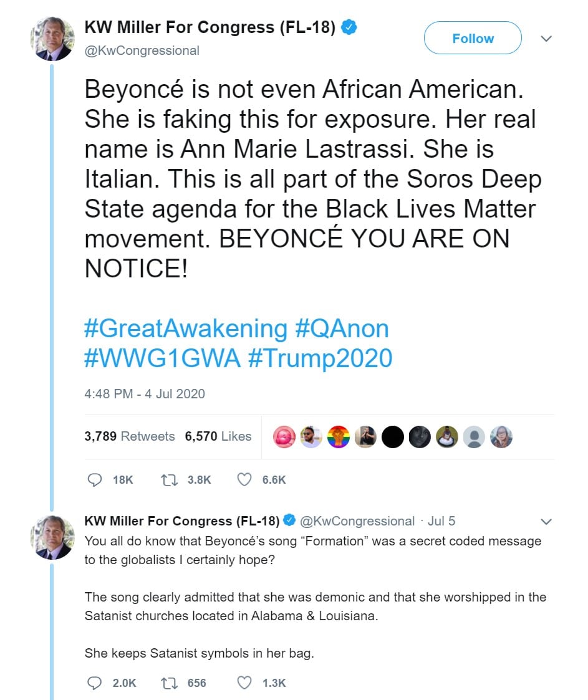Open the @KwCongressional handle under main name
The height and width of the screenshot is (700, 588).
(x=142, y=50)
